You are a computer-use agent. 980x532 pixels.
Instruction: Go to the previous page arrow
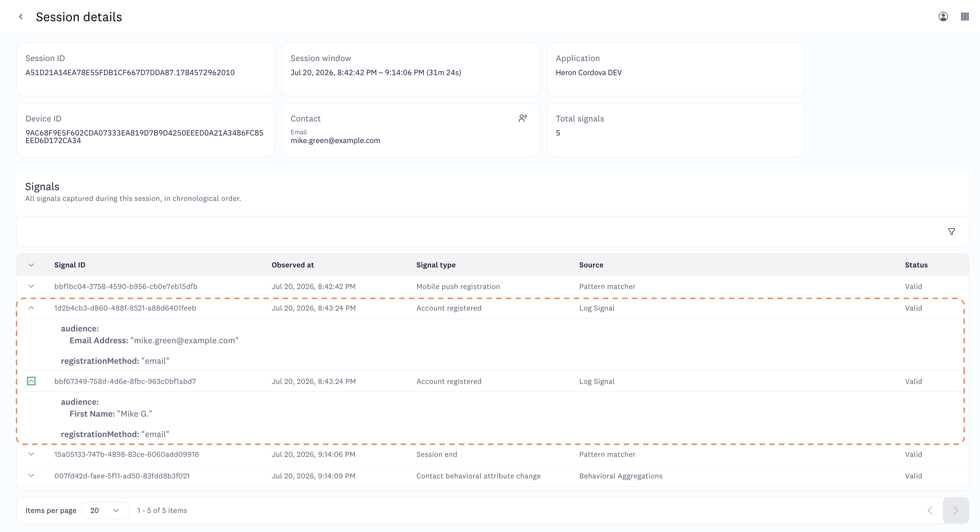pyautogui.click(x=930, y=510)
